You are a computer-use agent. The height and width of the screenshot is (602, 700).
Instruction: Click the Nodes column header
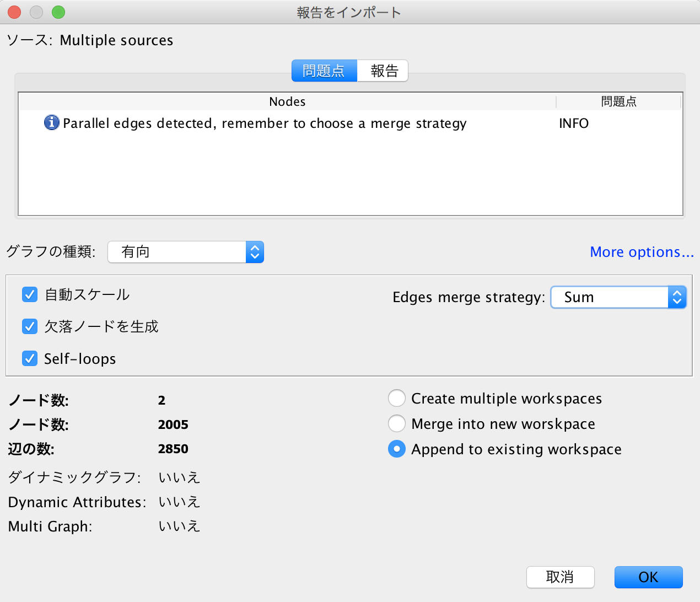click(x=287, y=101)
